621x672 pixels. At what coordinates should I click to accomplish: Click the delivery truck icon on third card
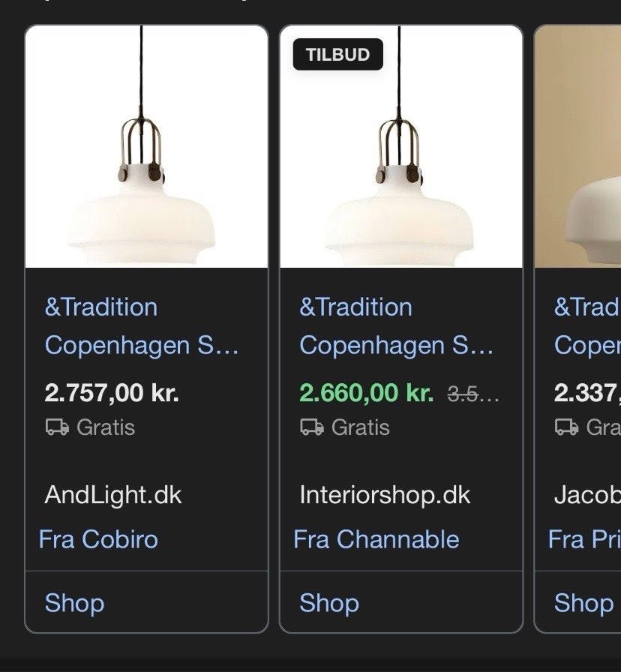point(566,427)
